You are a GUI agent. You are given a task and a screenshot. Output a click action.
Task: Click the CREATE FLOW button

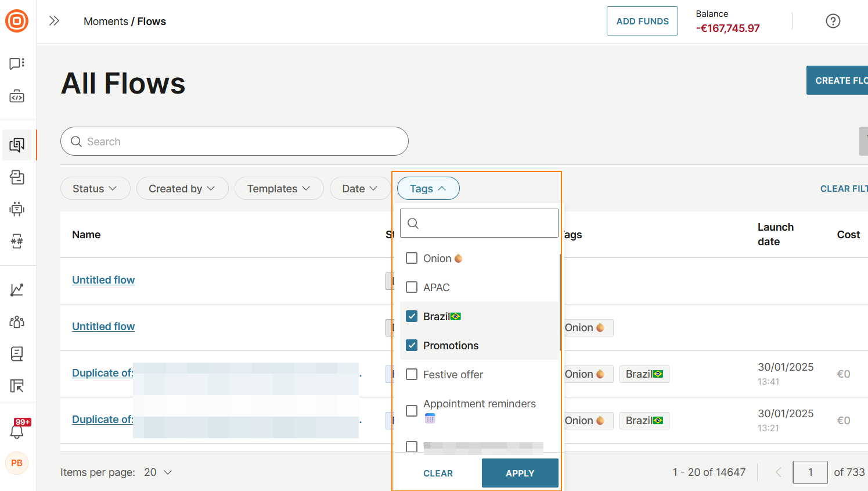[x=837, y=80]
